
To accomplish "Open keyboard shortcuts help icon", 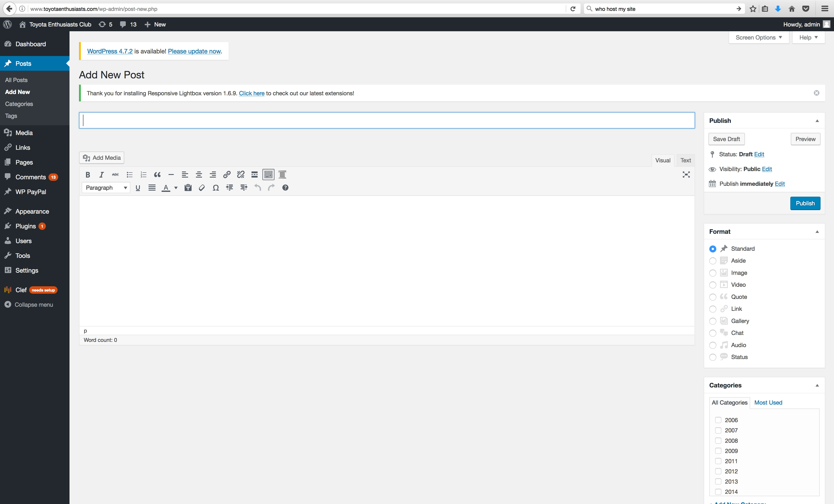I will (x=285, y=188).
